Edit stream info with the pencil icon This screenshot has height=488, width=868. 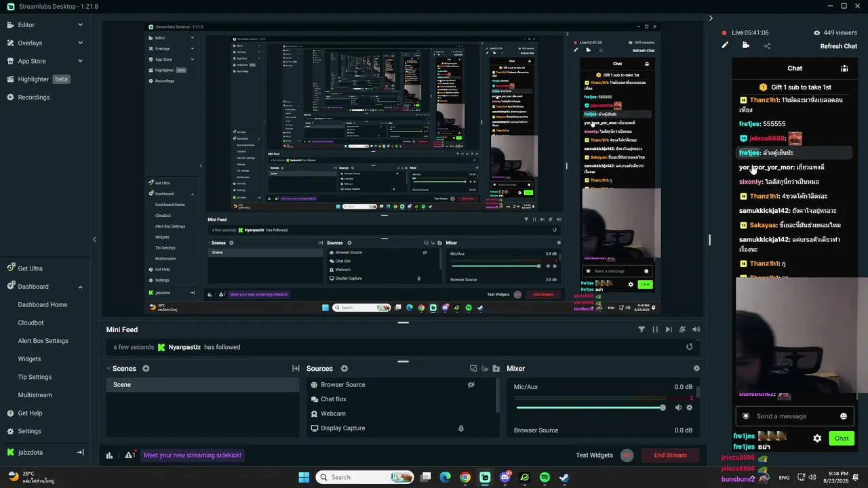725,45
